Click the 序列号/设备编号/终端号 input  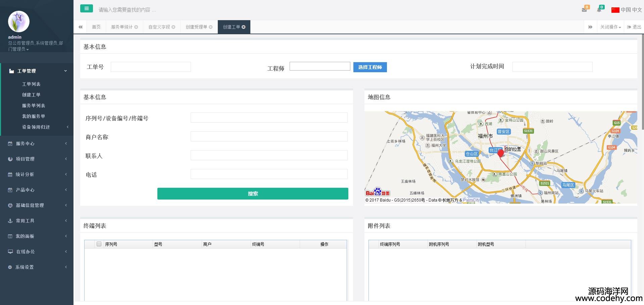pyautogui.click(x=269, y=118)
